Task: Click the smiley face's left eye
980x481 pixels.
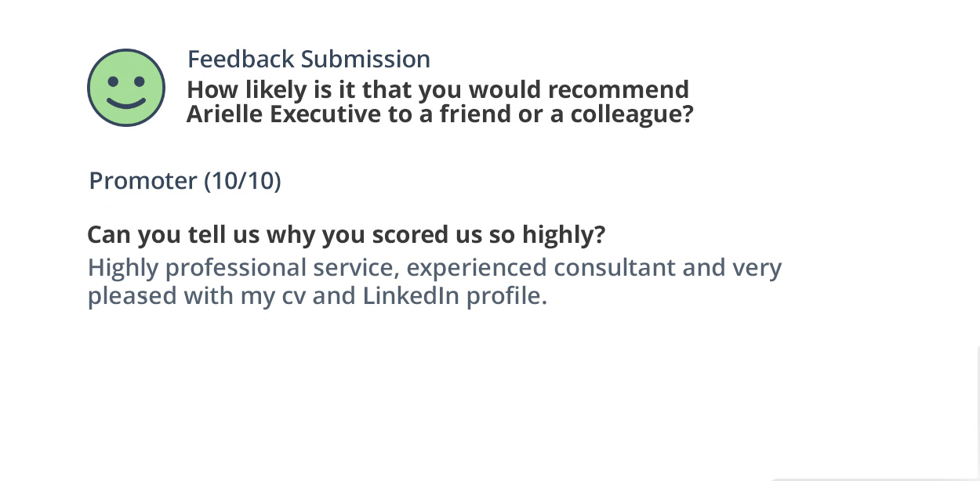Action: (x=114, y=81)
